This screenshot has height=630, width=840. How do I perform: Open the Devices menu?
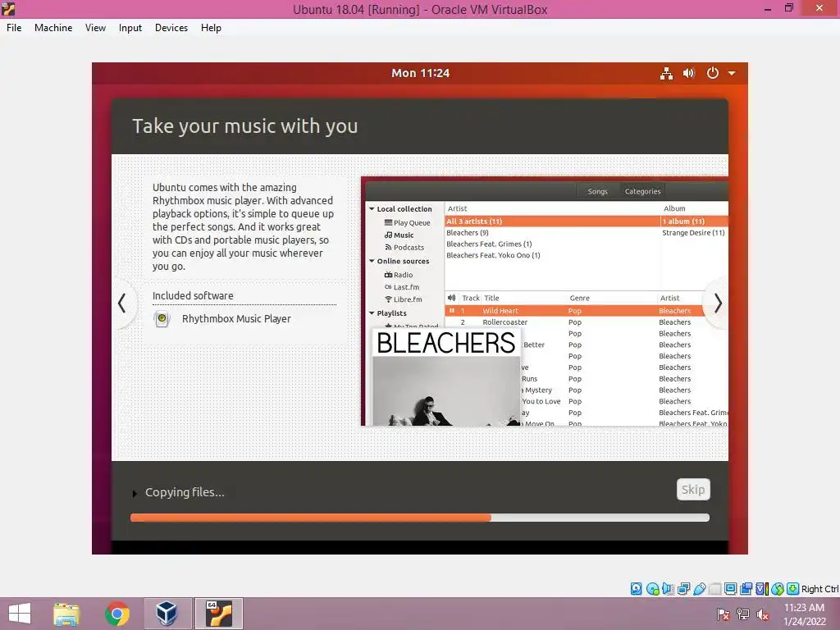[171, 28]
